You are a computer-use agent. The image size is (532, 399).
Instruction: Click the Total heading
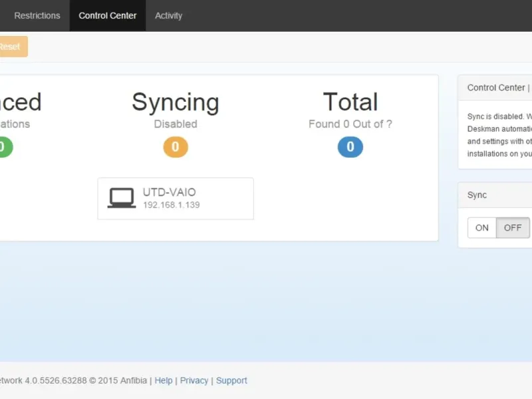tap(350, 102)
